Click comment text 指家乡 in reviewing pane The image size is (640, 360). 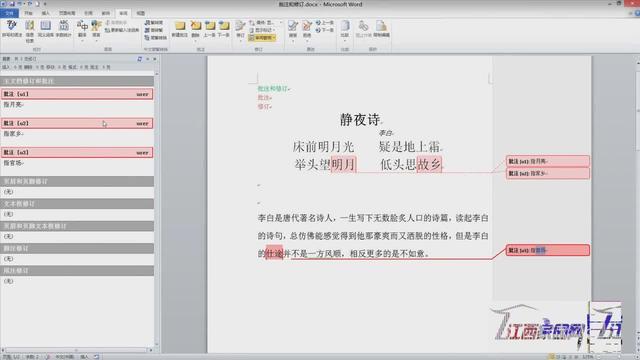[13, 133]
